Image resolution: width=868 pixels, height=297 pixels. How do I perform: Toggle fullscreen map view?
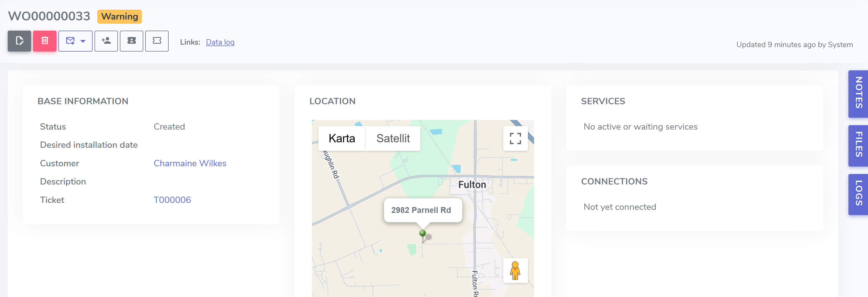(515, 138)
